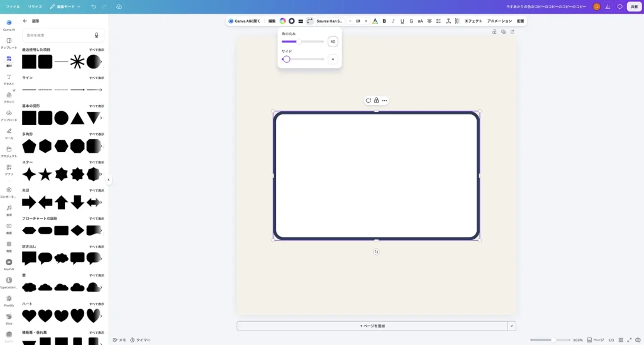
Task: Open the analytics bar chart icon
Action: pos(608,6)
